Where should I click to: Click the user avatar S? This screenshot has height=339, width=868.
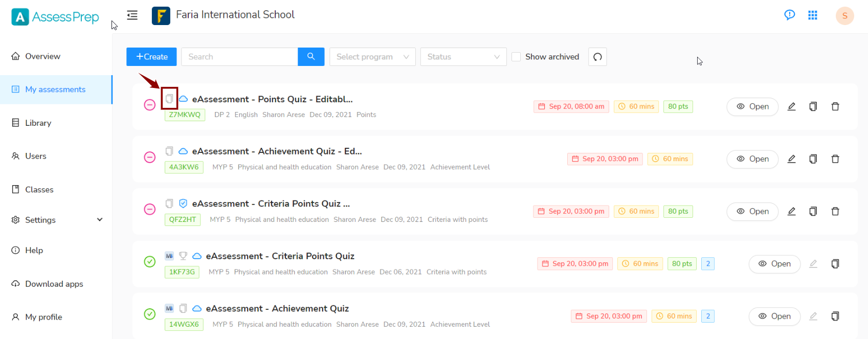click(x=845, y=16)
